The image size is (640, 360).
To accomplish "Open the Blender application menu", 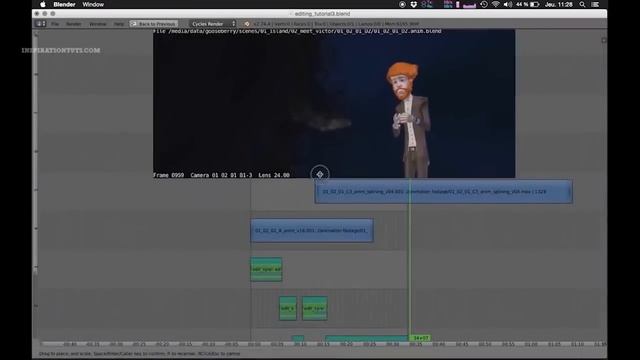I will click(x=64, y=4).
